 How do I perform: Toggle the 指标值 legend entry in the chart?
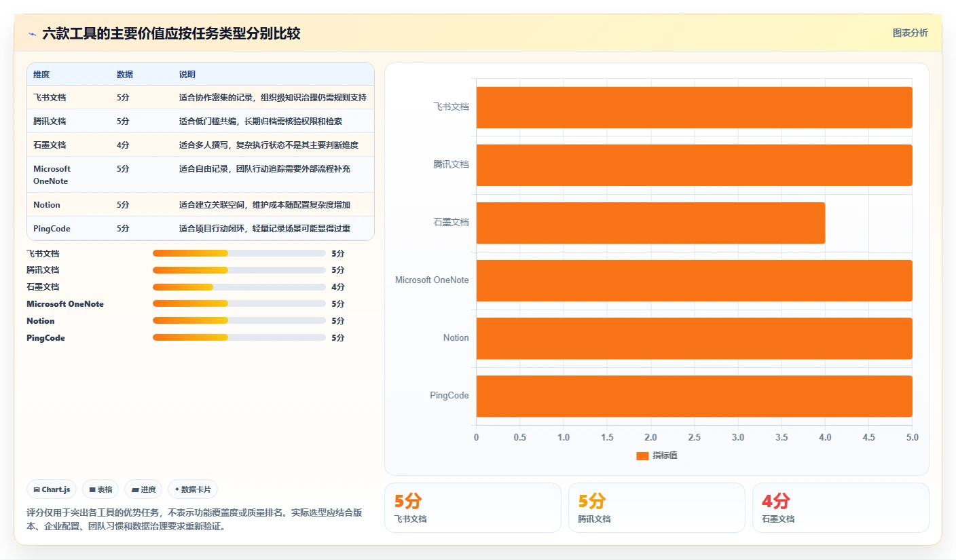click(657, 455)
